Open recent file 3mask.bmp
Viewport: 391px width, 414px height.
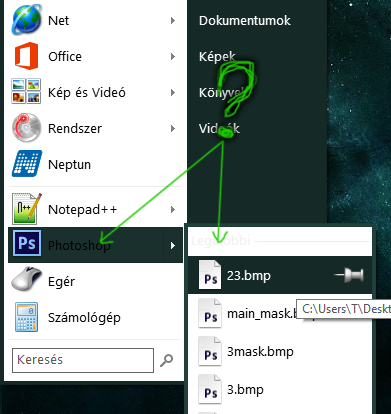tap(280, 351)
